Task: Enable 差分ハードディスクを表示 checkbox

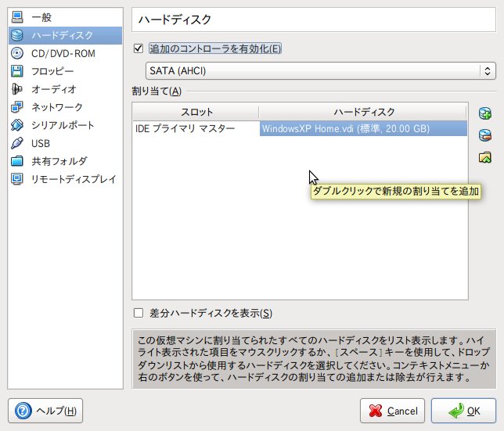Action: 139,313
